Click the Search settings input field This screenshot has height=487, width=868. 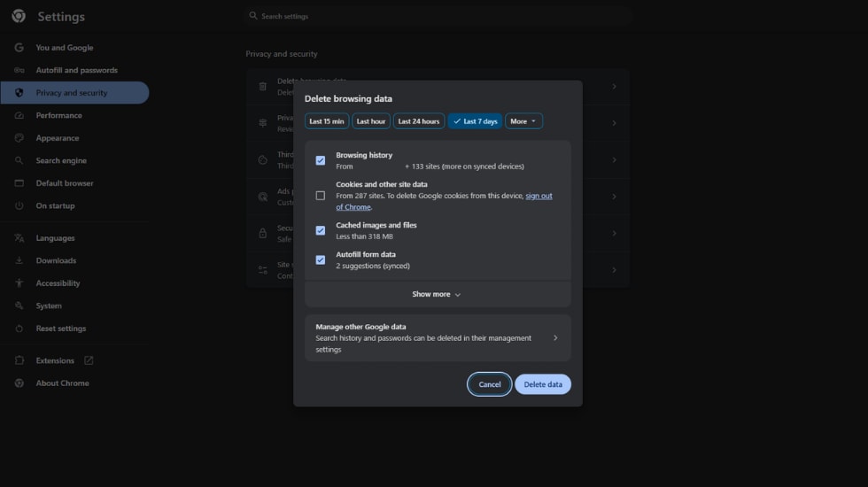pos(438,16)
